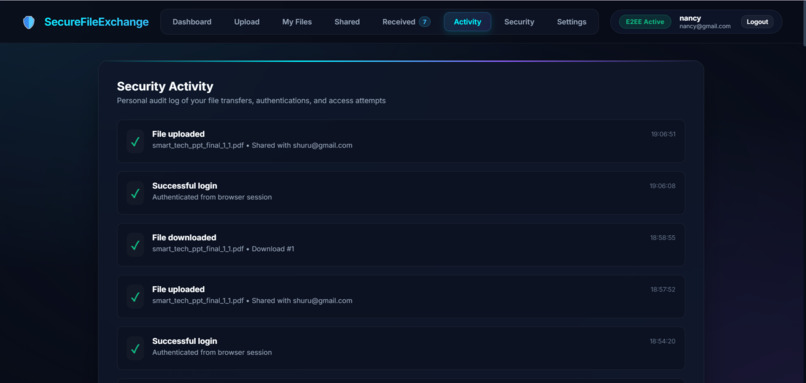Click the username nancy in the header
The height and width of the screenshot is (383, 806).
tap(690, 18)
